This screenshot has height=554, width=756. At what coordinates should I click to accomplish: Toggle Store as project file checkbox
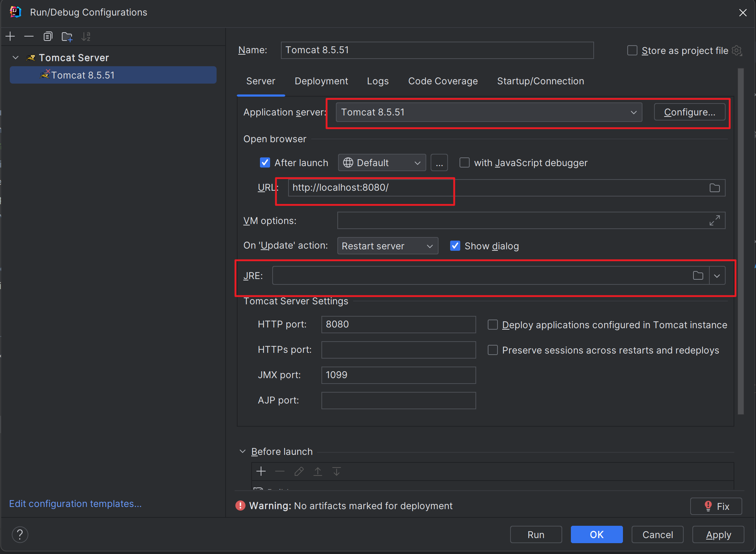coord(632,50)
